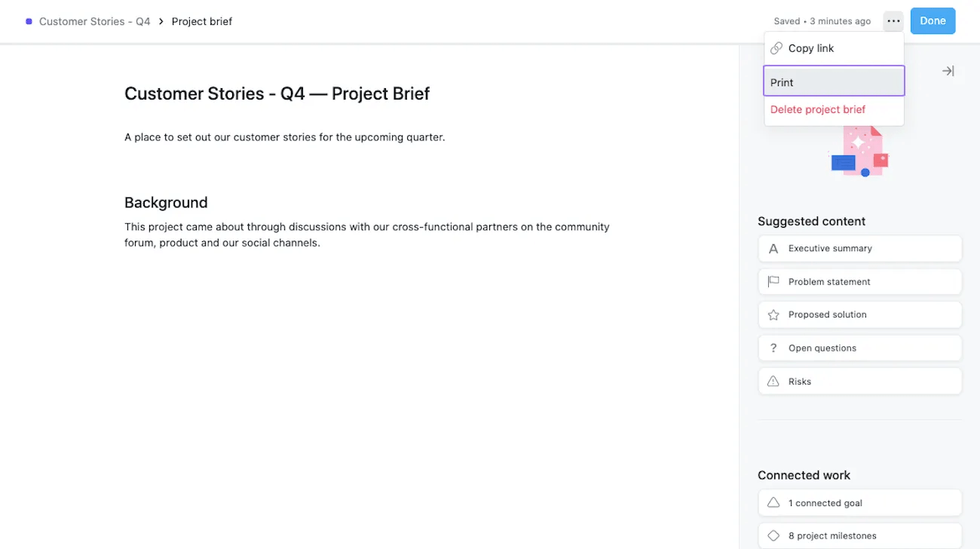Viewport: 980px width, 549px height.
Task: Open the three-dot overflow menu
Action: [x=893, y=20]
